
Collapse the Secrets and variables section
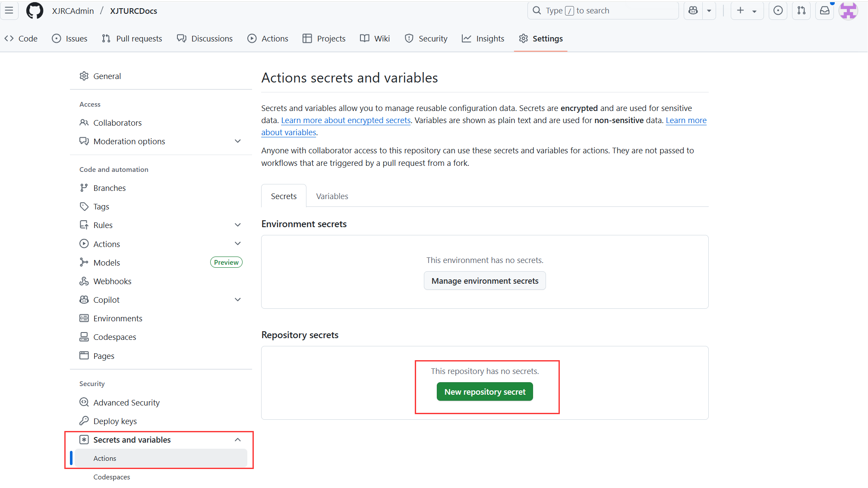pos(237,440)
